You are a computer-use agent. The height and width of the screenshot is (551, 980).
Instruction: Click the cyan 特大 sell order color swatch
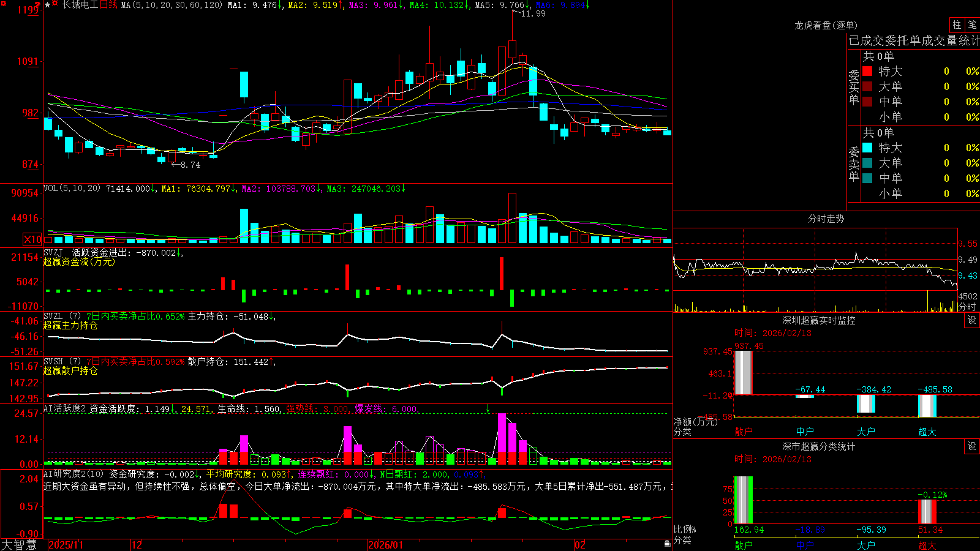click(x=867, y=148)
